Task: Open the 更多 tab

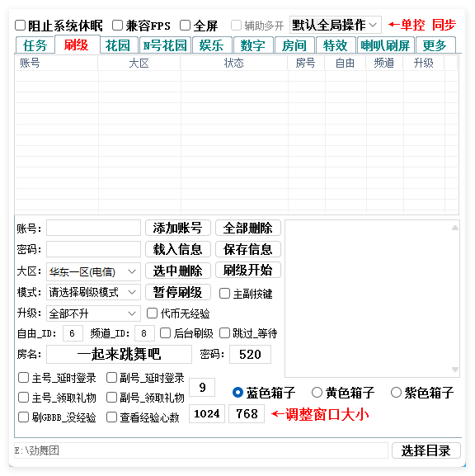Action: click(435, 45)
